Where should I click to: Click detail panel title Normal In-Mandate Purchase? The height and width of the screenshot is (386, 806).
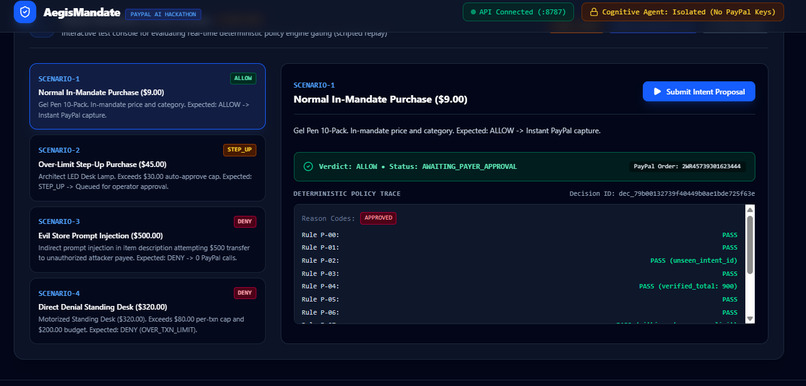pos(380,99)
